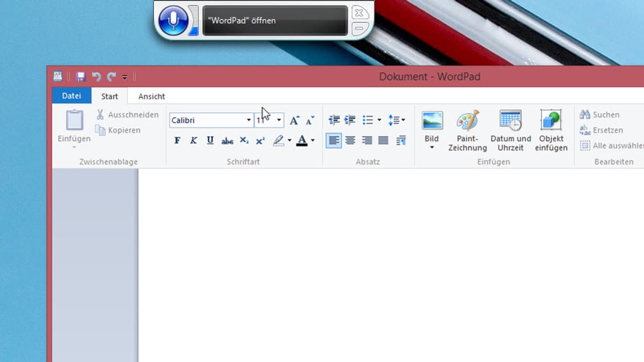Align text left
The height and width of the screenshot is (362, 644).
334,140
